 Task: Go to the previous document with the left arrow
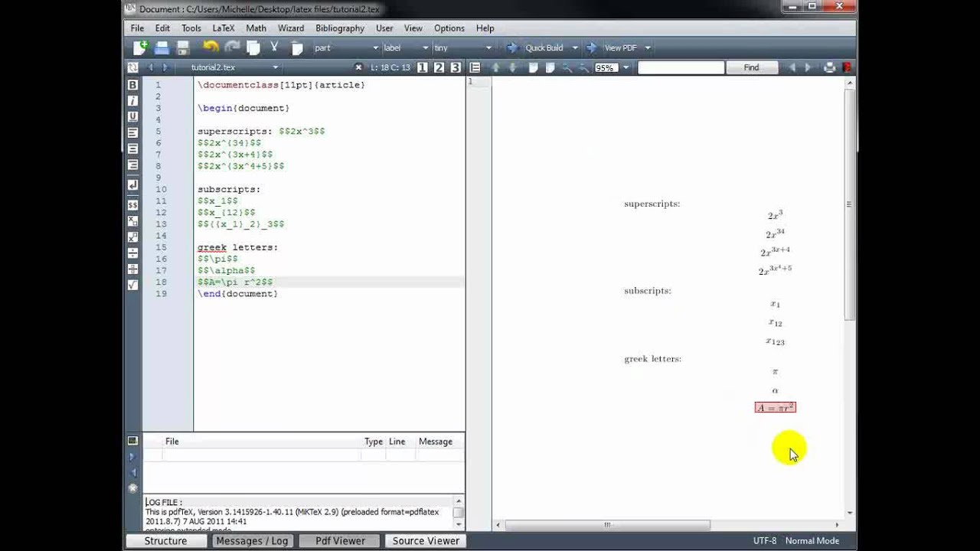click(x=150, y=67)
